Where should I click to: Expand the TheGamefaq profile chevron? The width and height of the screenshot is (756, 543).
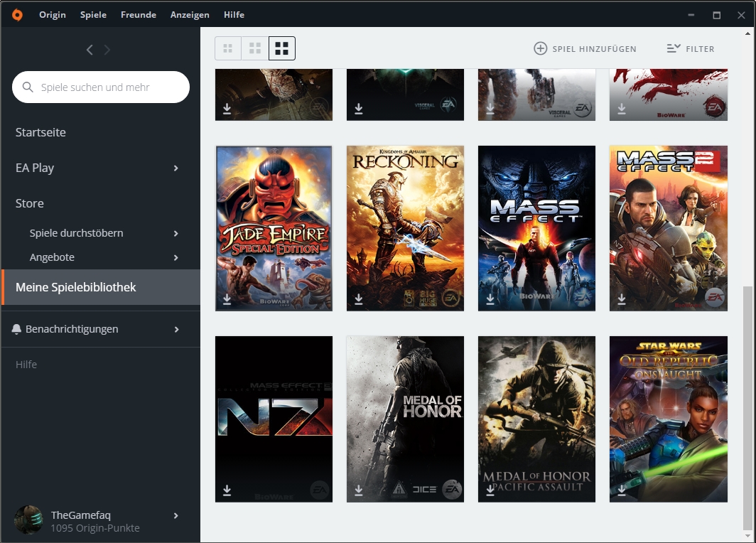pos(176,515)
